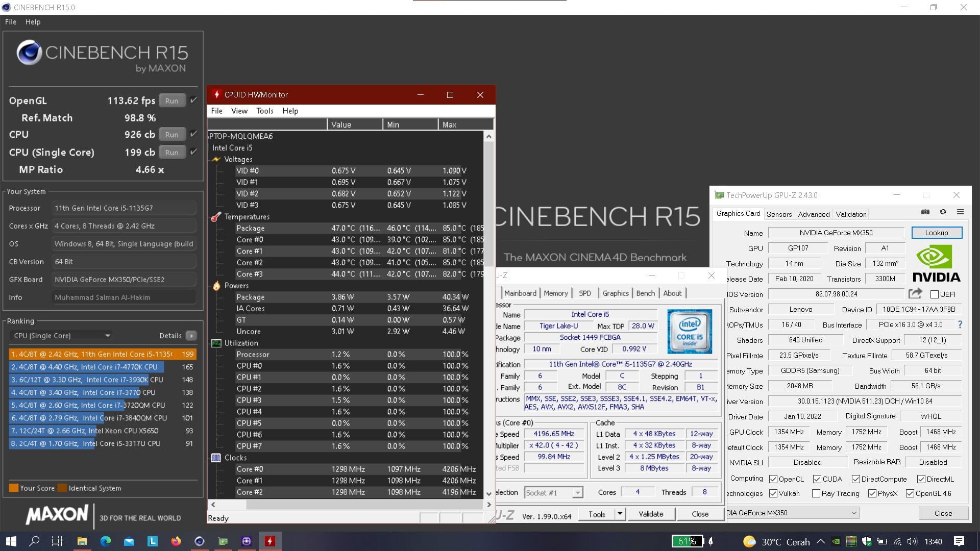The image size is (980, 551).
Task: Toggle the DirectCompute checkbox in GPU-Z
Action: coord(856,479)
